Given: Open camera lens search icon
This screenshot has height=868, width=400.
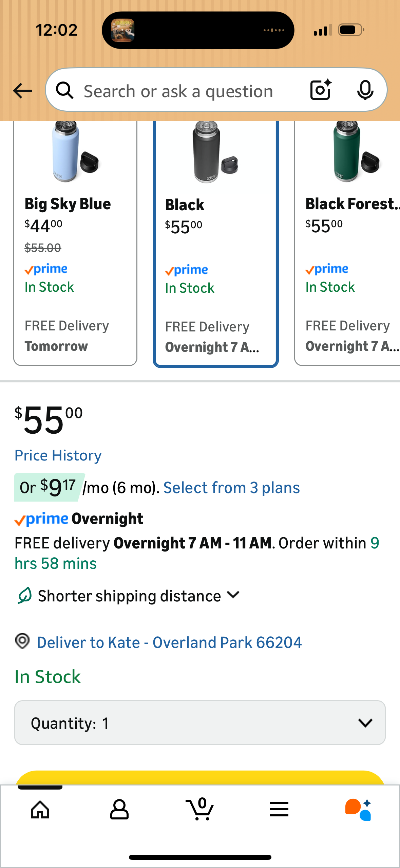Looking at the screenshot, I should [320, 90].
